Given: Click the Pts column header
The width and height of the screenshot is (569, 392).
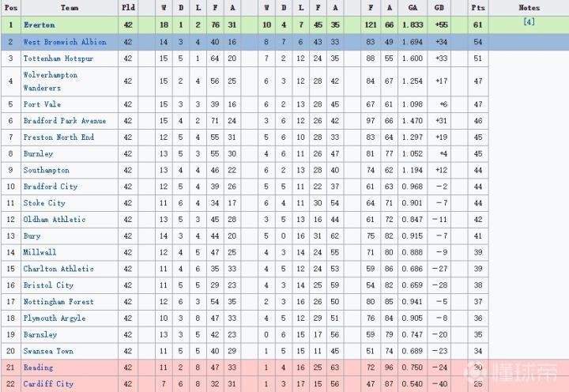Looking at the screenshot, I should (x=477, y=8).
